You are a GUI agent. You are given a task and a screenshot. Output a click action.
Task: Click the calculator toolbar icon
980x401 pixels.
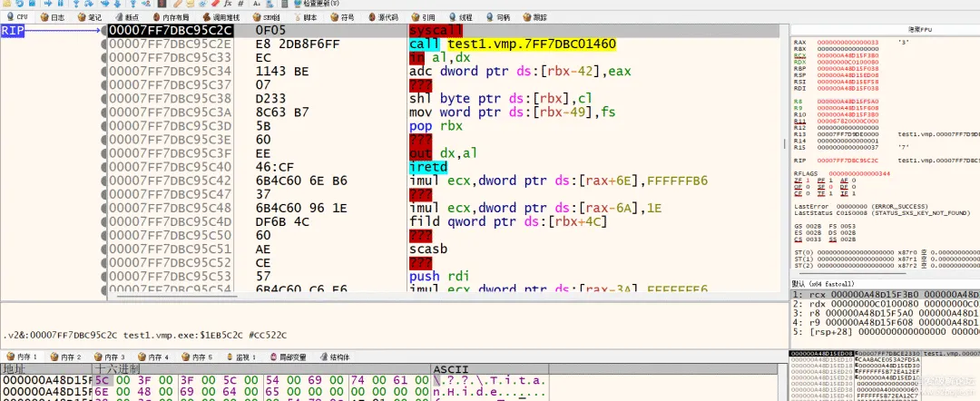[284, 3]
